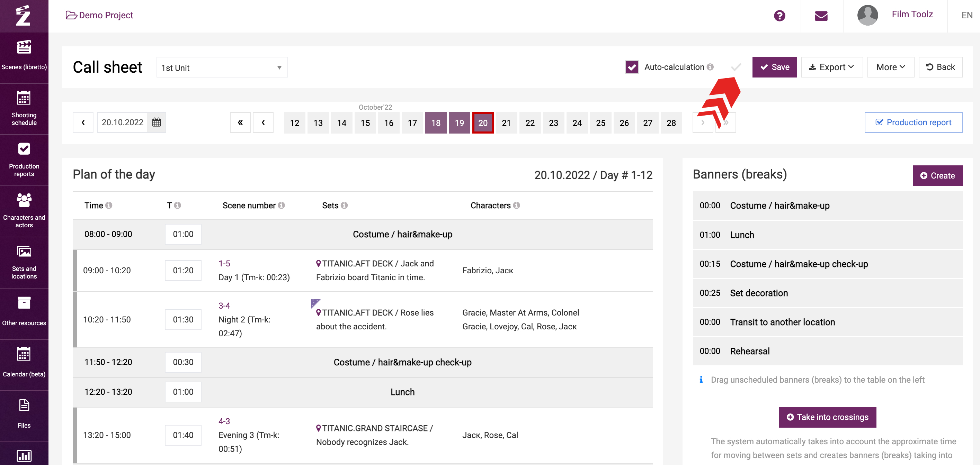Screen dimensions: 980x465
Task: Go to previous day arrow beside date field
Action: (x=83, y=122)
